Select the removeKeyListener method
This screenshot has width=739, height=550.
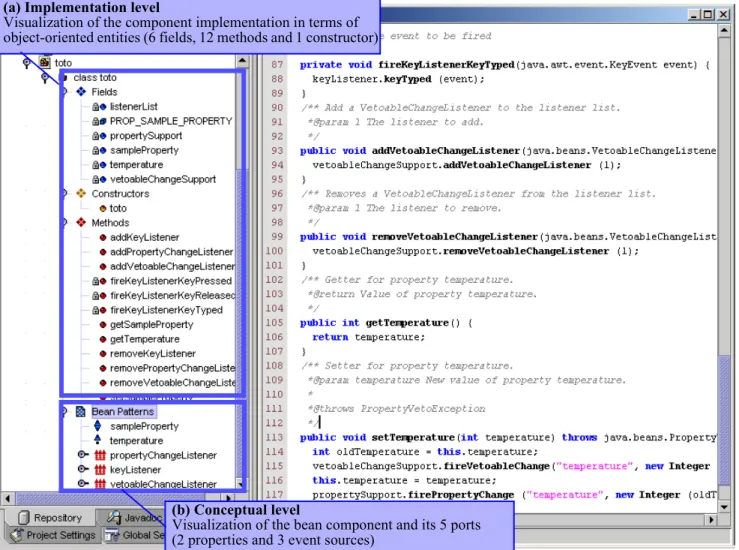pyautogui.click(x=153, y=353)
